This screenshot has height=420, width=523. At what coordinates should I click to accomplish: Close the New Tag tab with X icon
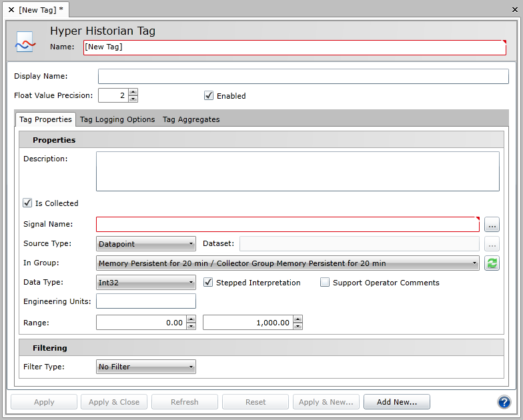click(x=11, y=10)
